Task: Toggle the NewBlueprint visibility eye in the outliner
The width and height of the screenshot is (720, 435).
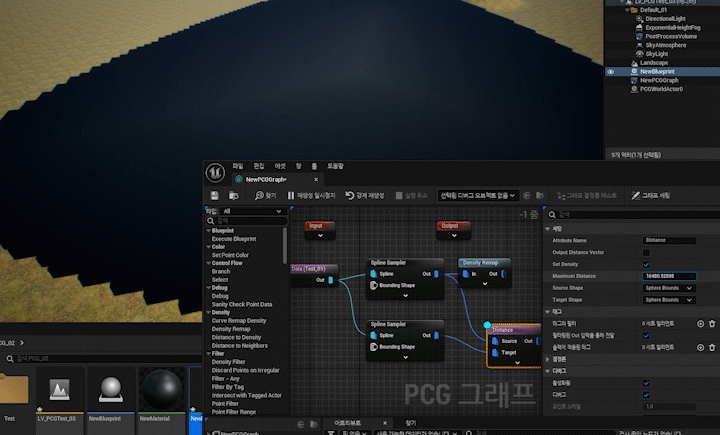Action: coord(610,72)
